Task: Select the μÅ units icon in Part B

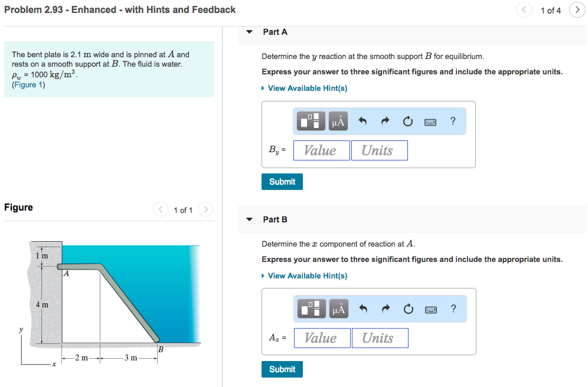Action: click(x=338, y=309)
